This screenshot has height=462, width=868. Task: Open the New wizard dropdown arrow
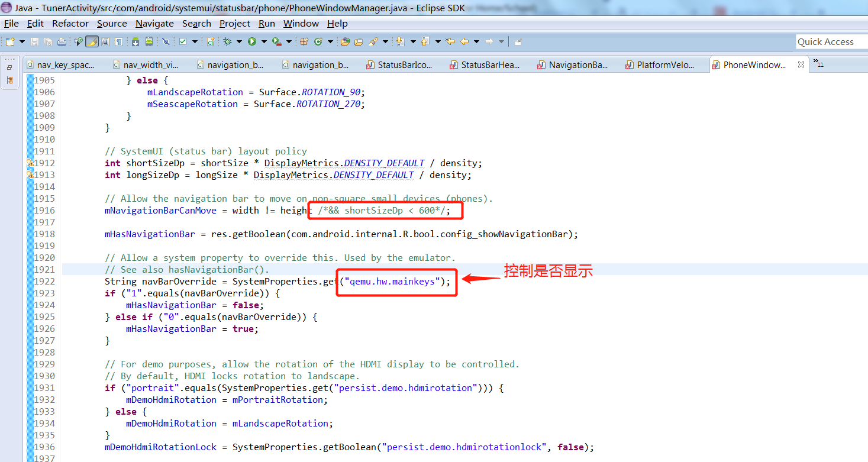21,41
